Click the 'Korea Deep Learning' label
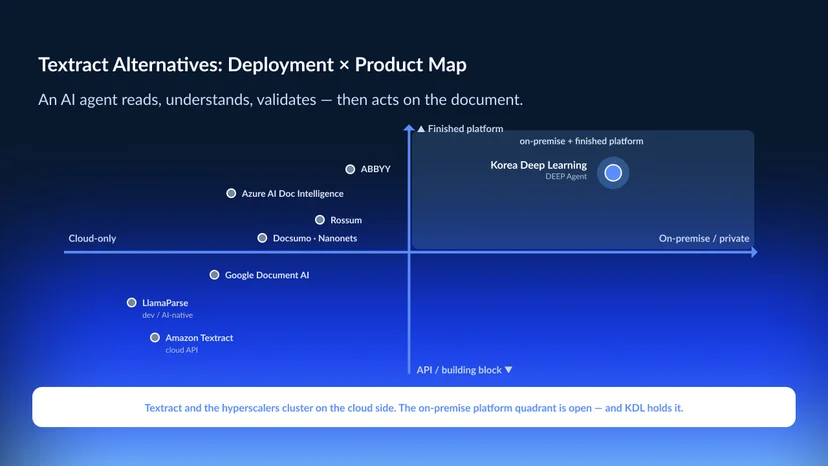Image resolution: width=828 pixels, height=466 pixels. click(x=539, y=165)
